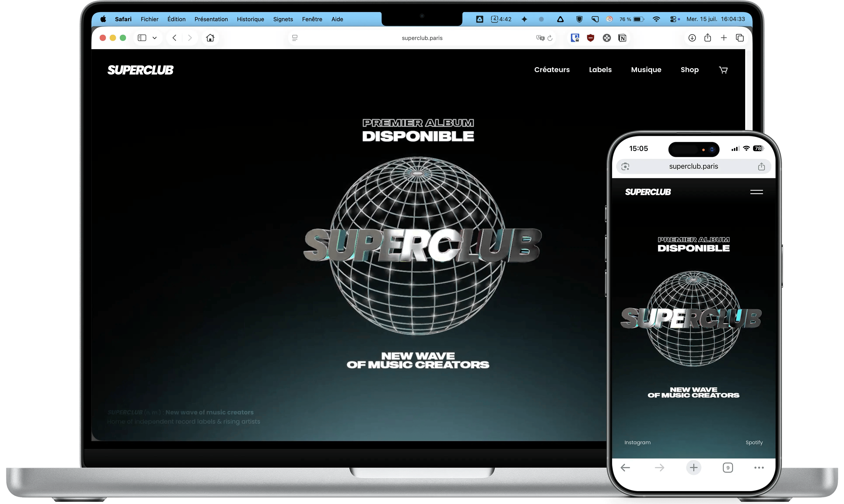
Task: Open the Spotify link on phone
Action: coord(754,442)
